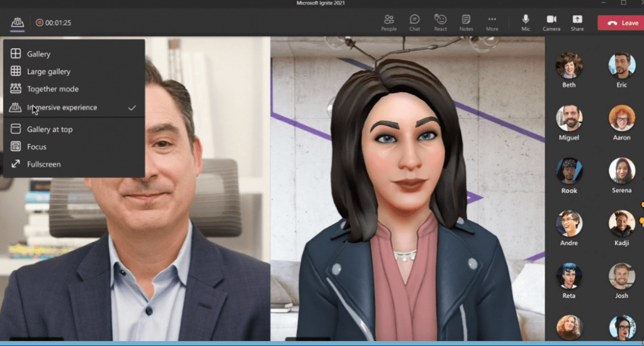Choose Together mode
The height and width of the screenshot is (346, 644).
[x=52, y=89]
